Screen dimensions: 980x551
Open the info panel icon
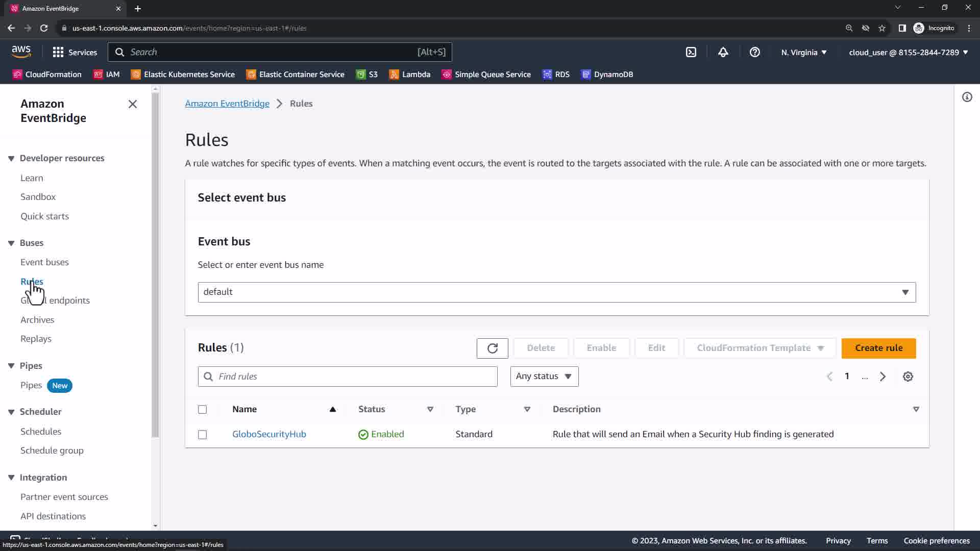coord(967,97)
